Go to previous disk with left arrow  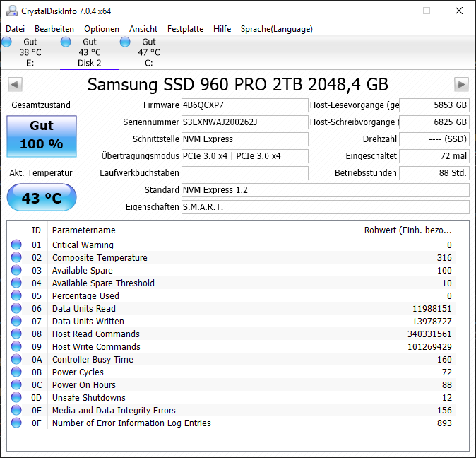point(14,85)
